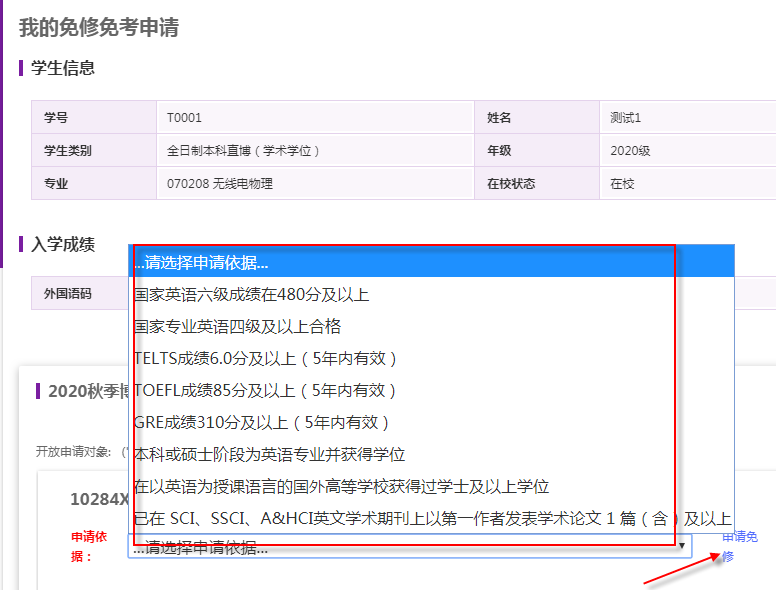Click the 我的免修免考申请 page title

coord(99,27)
